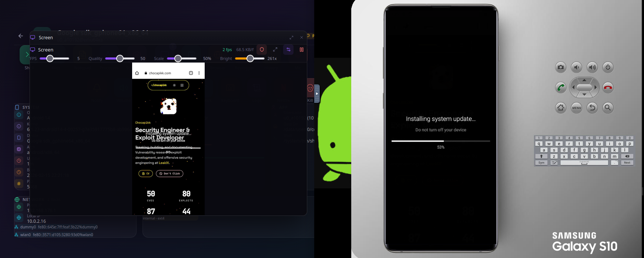Click the p key on emulator keyboard
Viewport: 644px width, 258px height.
point(630,144)
